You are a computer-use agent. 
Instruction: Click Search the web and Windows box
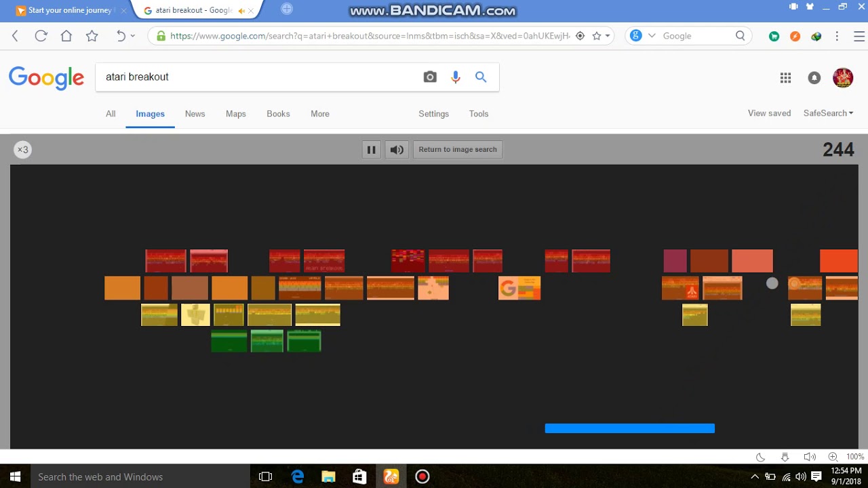point(140,476)
